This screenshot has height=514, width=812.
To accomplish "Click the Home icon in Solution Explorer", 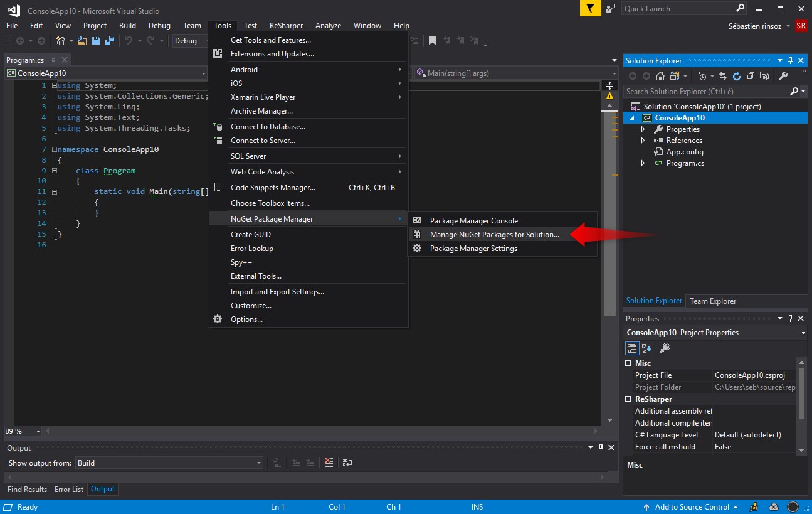I will (x=660, y=76).
